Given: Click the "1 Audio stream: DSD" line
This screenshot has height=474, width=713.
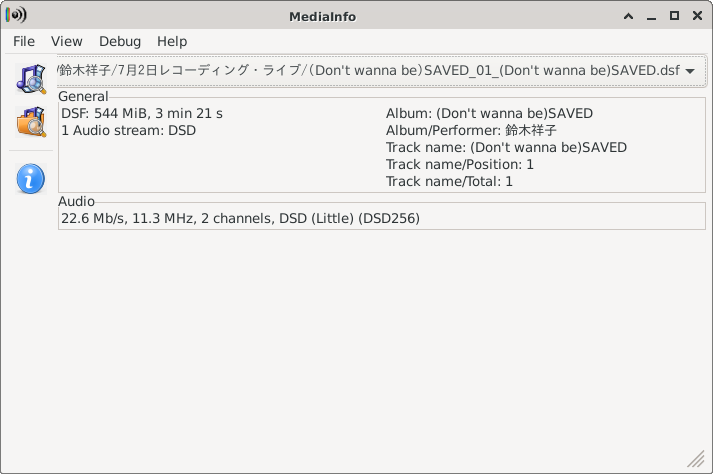Looking at the screenshot, I should click(x=128, y=130).
